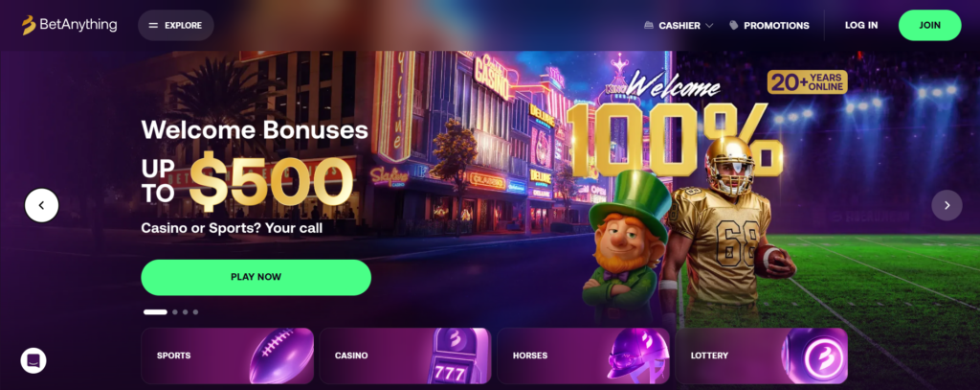Click the BetAnything logo

tap(69, 25)
